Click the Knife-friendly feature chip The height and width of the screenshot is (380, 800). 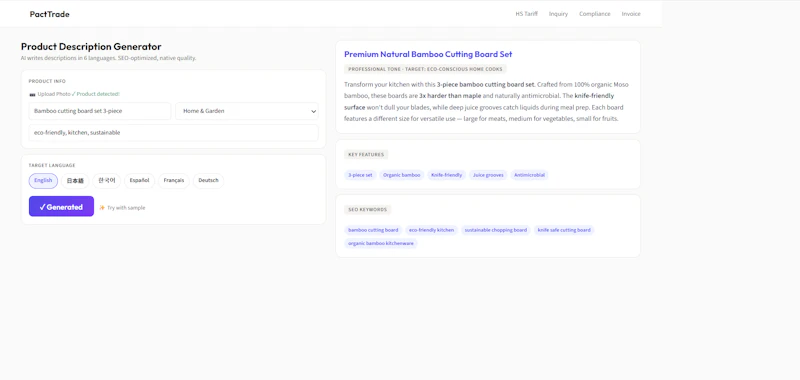(x=446, y=175)
